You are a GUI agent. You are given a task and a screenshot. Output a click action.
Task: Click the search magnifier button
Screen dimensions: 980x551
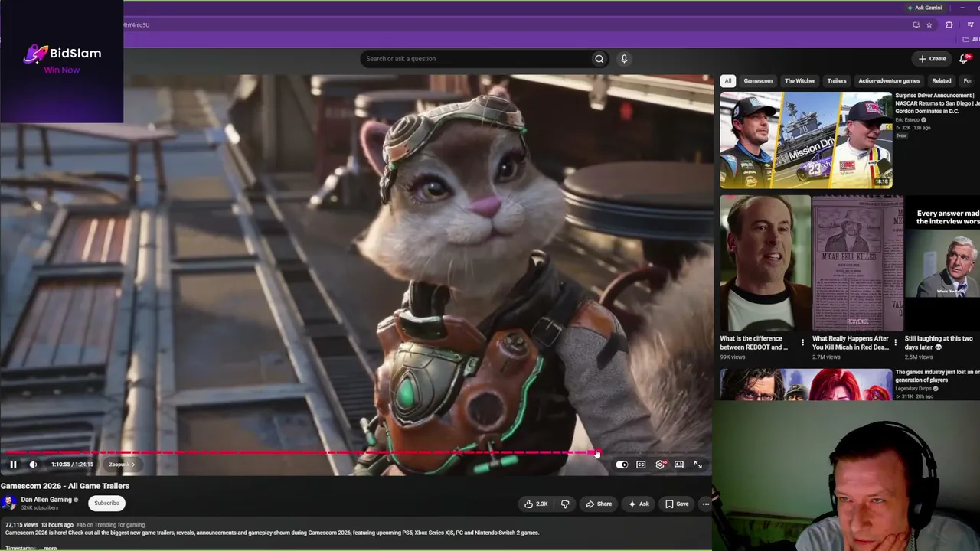click(599, 59)
